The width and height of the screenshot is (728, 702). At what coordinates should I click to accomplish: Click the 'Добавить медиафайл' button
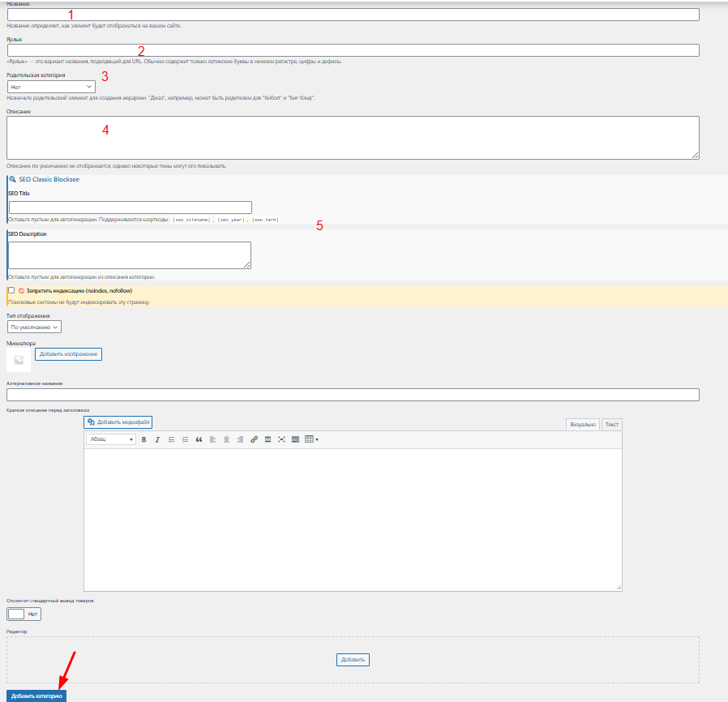[118, 422]
